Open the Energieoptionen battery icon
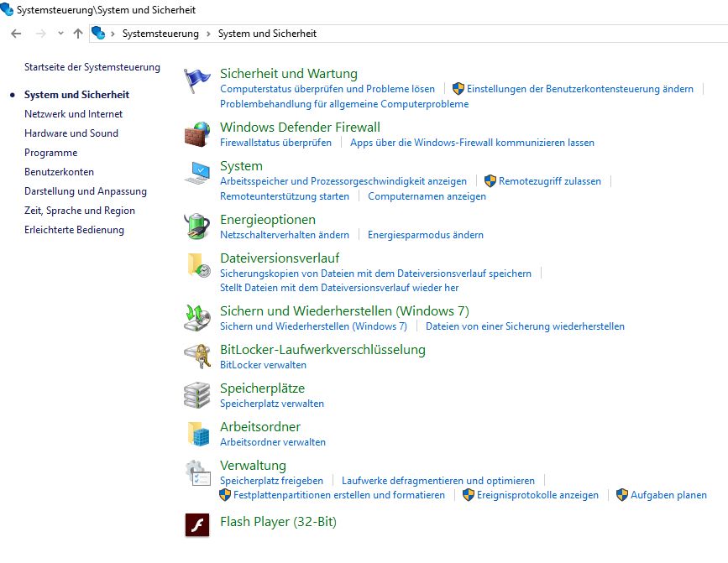The width and height of the screenshot is (728, 563). 196,227
